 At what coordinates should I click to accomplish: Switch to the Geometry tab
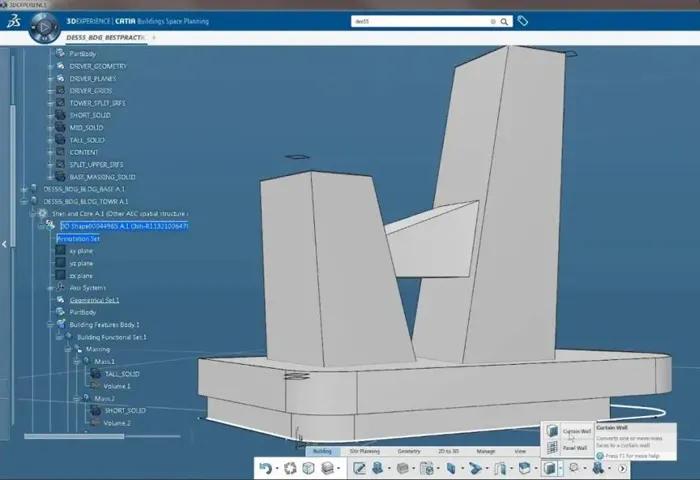click(x=409, y=452)
